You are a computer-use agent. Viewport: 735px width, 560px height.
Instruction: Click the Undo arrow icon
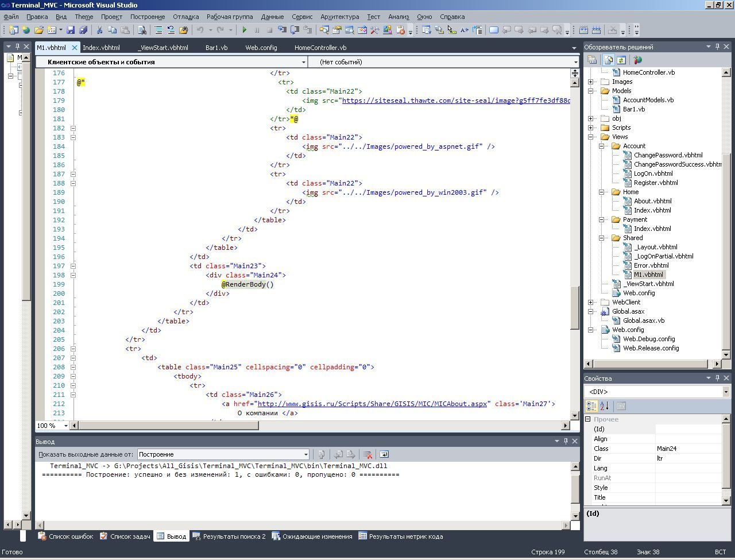point(200,30)
